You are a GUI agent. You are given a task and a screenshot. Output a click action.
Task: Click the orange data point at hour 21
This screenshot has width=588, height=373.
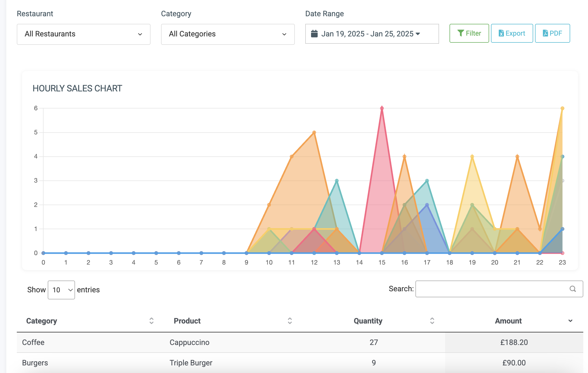click(x=517, y=157)
